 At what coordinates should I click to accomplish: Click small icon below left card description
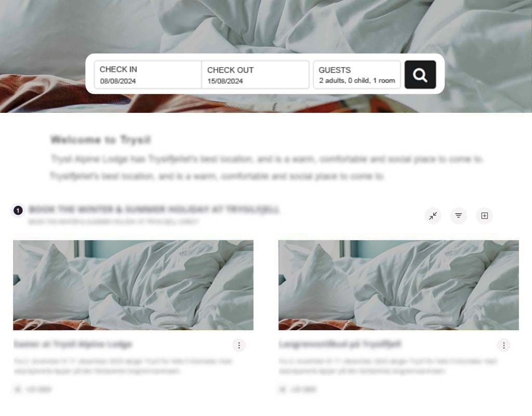[x=17, y=389]
